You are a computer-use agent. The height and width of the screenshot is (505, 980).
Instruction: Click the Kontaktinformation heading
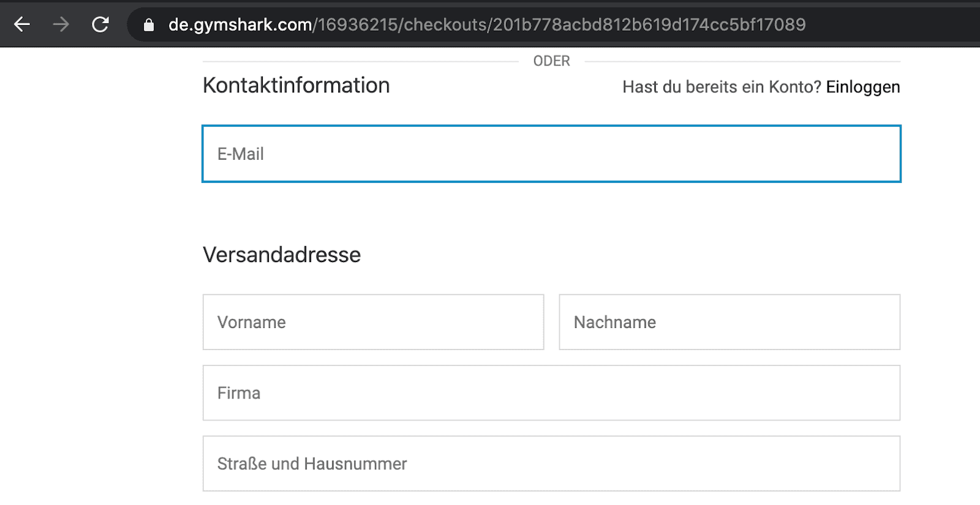point(296,85)
